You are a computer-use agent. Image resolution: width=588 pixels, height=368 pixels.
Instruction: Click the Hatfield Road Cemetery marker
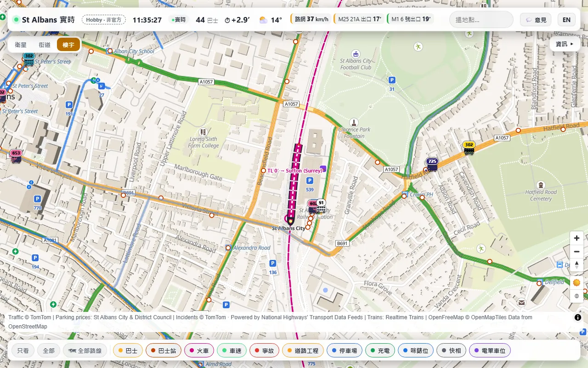point(541,185)
